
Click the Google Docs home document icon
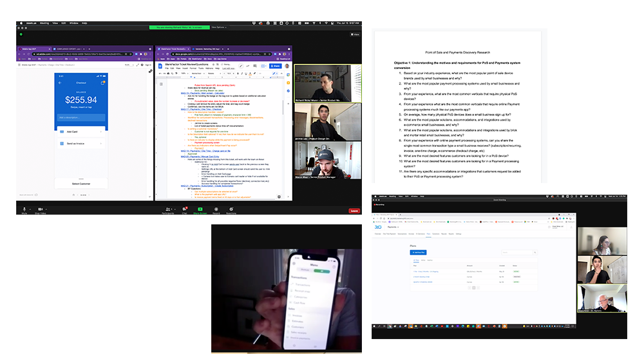[160, 66]
